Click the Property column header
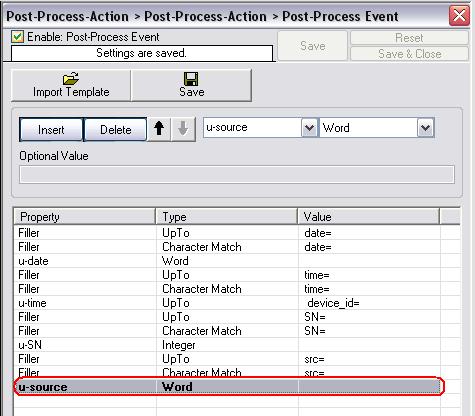 (x=85, y=217)
